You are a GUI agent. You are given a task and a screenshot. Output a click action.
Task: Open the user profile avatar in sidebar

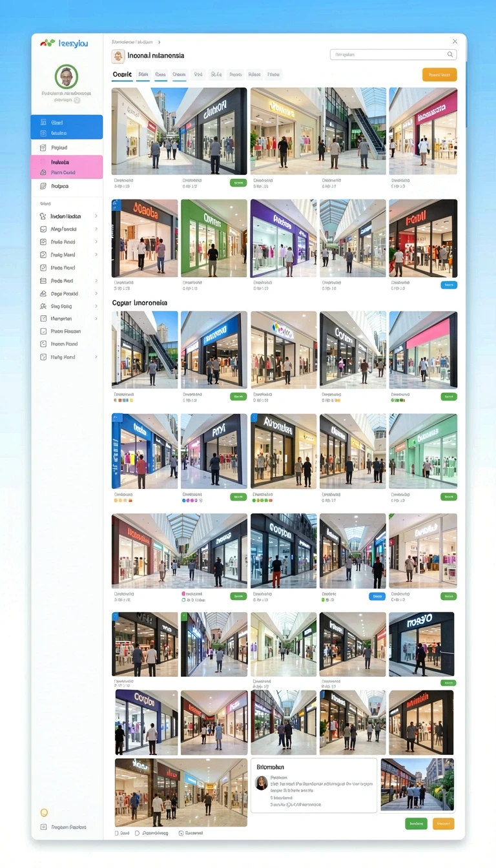point(66,77)
